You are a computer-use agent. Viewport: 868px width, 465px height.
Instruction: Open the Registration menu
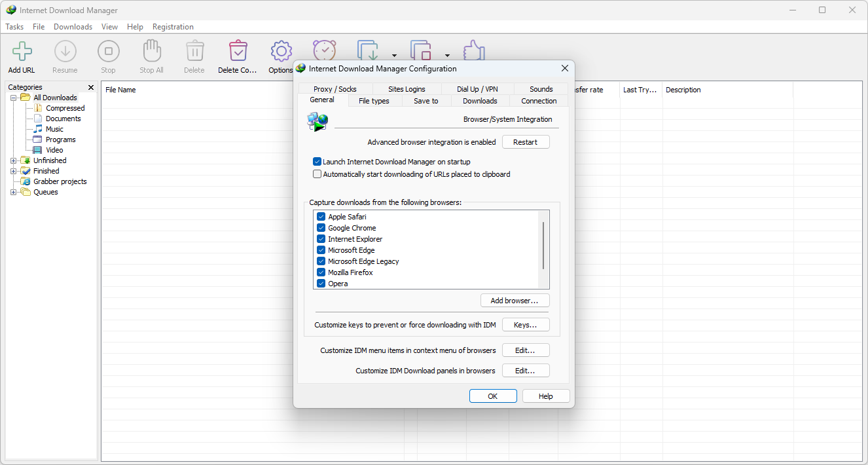pyautogui.click(x=173, y=27)
